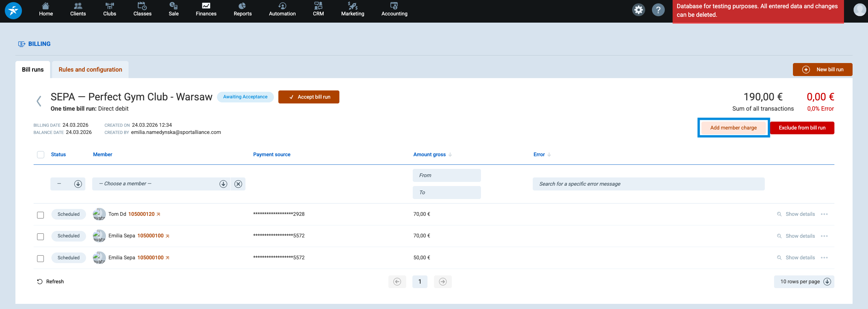Select the Bill runs tab
Screen dimensions: 868x309
(x=33, y=69)
